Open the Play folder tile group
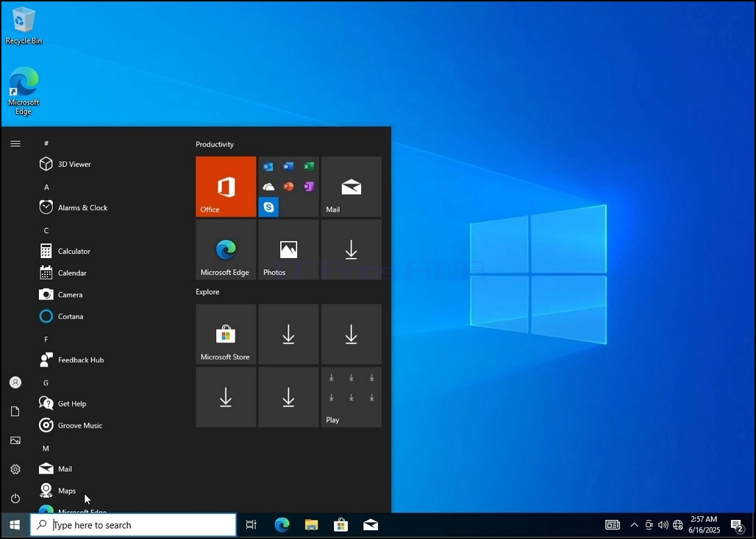The image size is (756, 539). (x=351, y=397)
